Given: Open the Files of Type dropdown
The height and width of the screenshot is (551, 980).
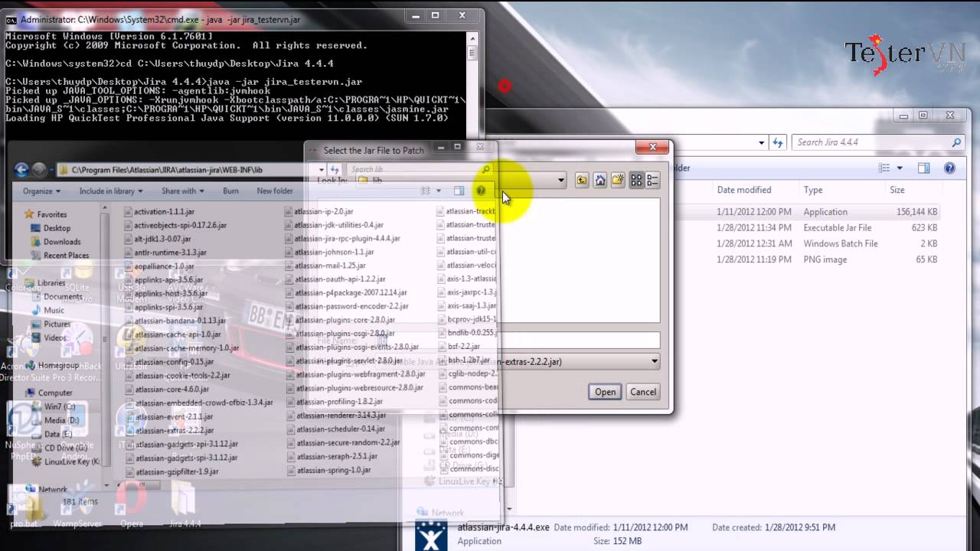Looking at the screenshot, I should click(655, 361).
